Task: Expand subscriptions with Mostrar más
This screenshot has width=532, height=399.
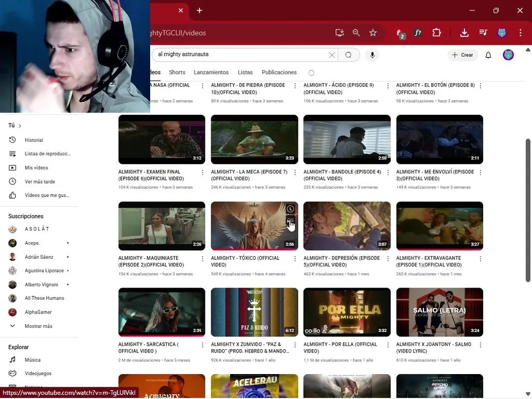Action: (x=39, y=326)
